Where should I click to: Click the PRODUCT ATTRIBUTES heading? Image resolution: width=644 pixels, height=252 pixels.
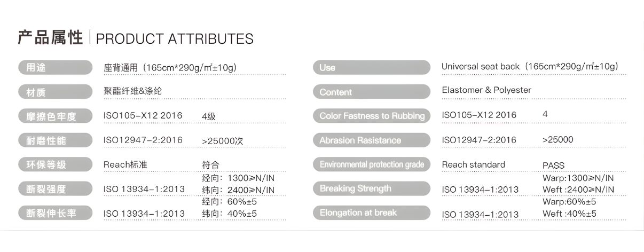pos(175,39)
